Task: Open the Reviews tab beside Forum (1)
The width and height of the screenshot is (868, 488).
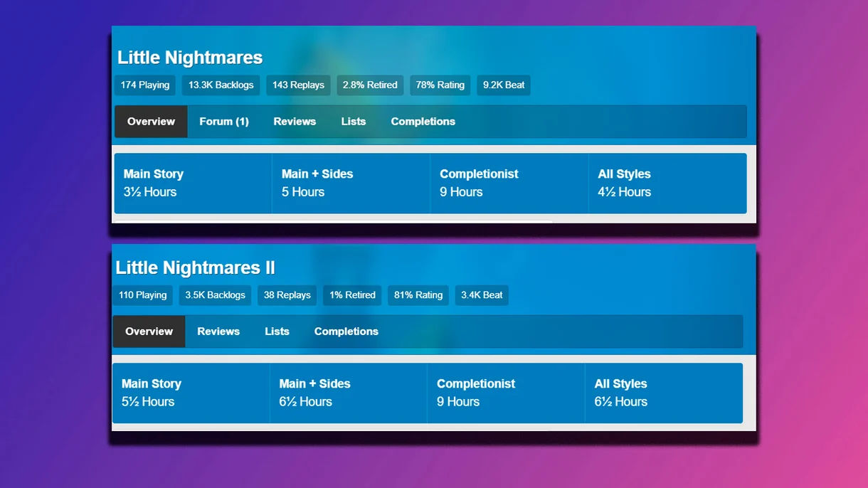Action: tap(295, 122)
